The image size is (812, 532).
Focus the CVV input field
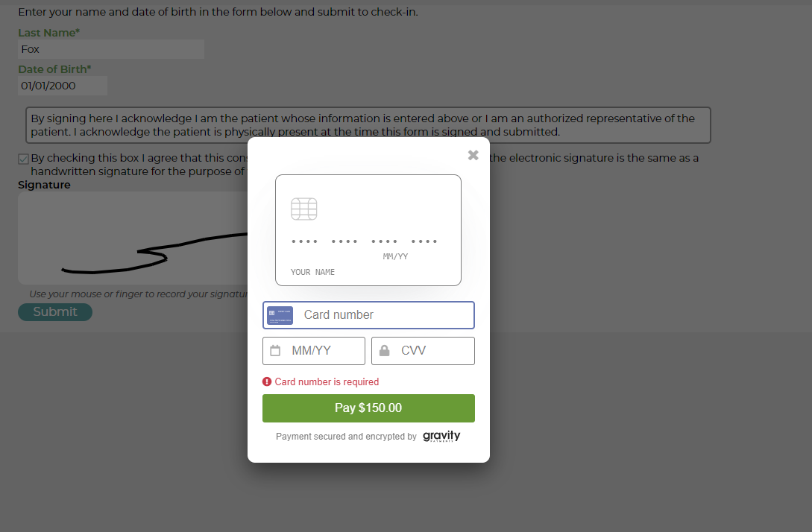click(x=423, y=351)
